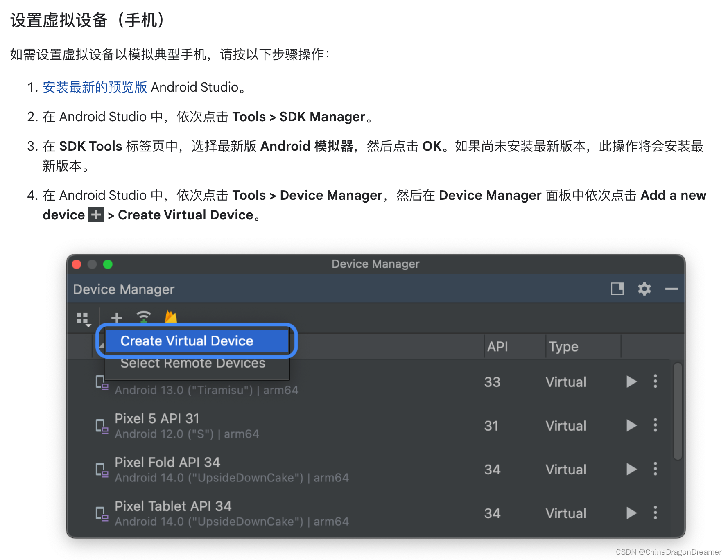Hide the Device Manager panel with the minus icon
Screen dimensions: 728x560
point(671,289)
